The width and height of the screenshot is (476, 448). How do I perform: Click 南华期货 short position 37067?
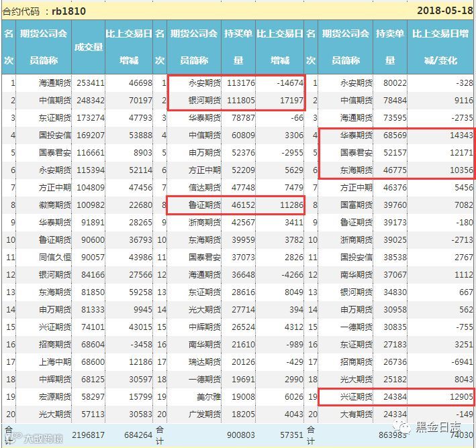pos(395,275)
